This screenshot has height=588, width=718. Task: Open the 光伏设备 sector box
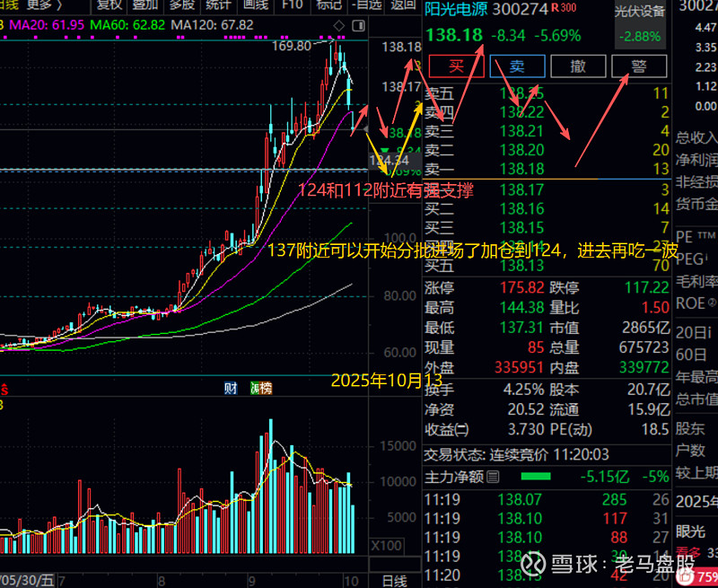[639, 24]
